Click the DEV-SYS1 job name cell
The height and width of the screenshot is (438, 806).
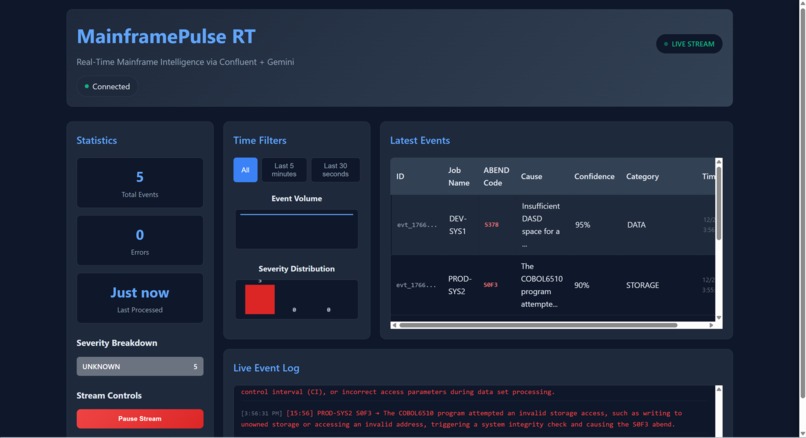(x=457, y=225)
